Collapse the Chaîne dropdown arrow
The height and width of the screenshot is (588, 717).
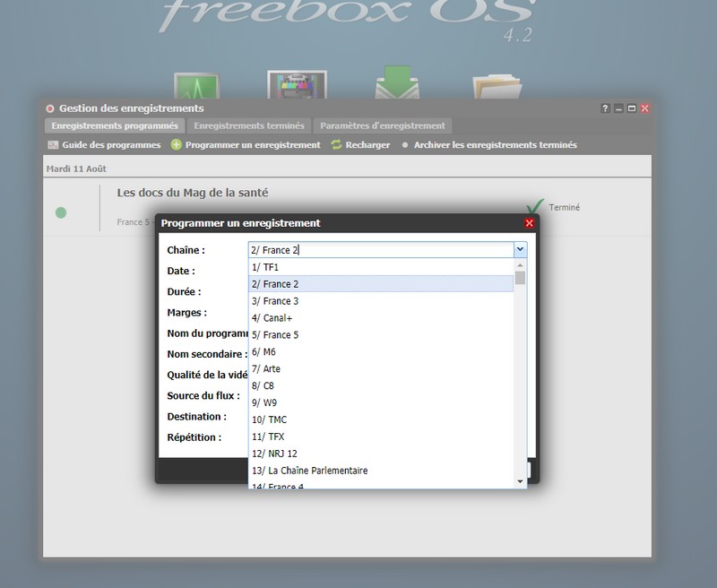[520, 250]
